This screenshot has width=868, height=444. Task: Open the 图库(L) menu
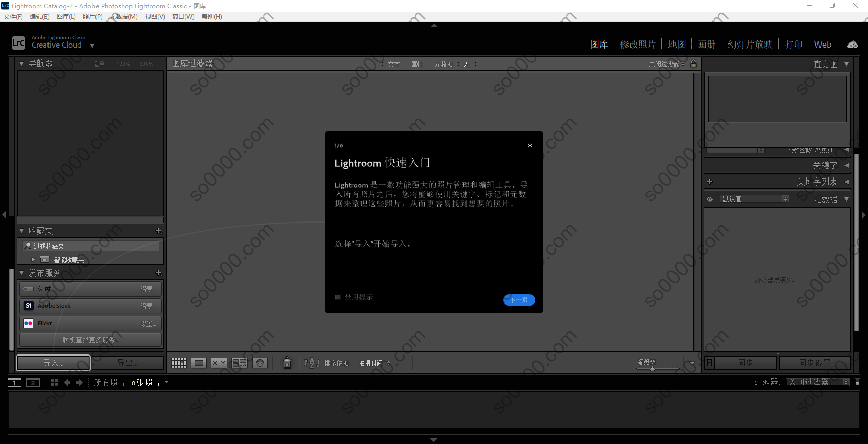[66, 17]
